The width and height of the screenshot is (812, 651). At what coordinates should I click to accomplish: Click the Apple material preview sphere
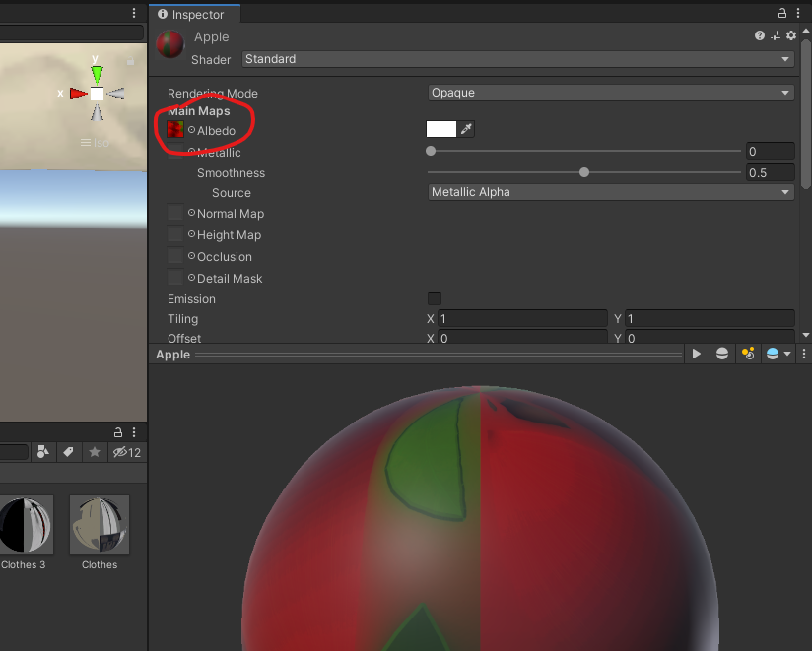coord(480,518)
